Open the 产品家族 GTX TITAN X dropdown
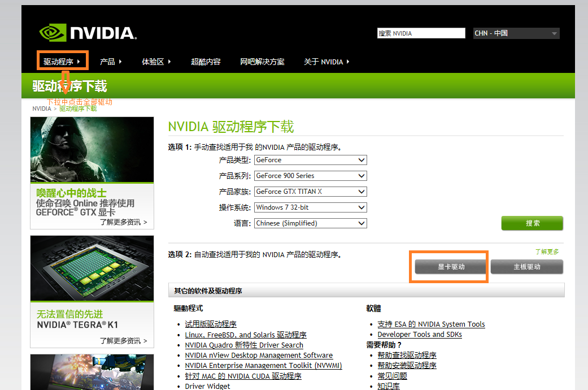The image size is (588, 390). click(311, 192)
